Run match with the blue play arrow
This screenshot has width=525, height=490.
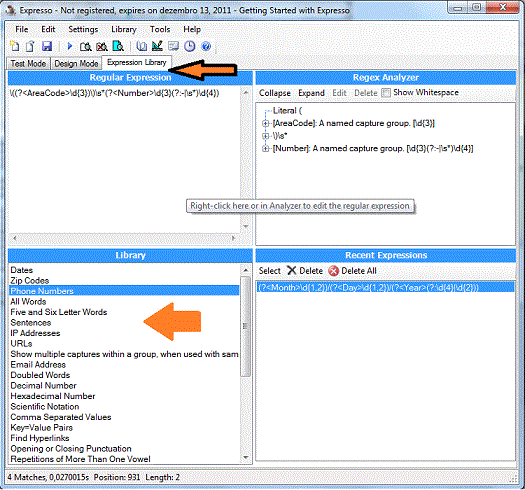click(70, 46)
